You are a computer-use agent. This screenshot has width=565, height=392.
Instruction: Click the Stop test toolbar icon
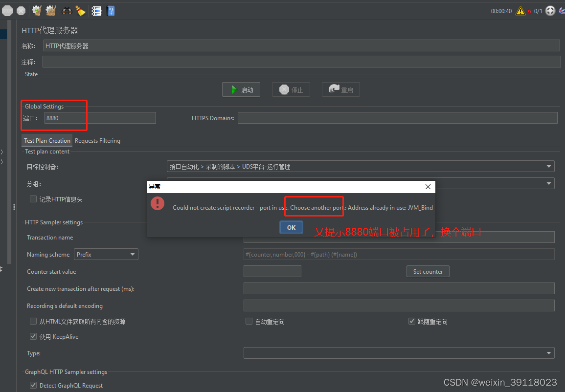(7, 11)
